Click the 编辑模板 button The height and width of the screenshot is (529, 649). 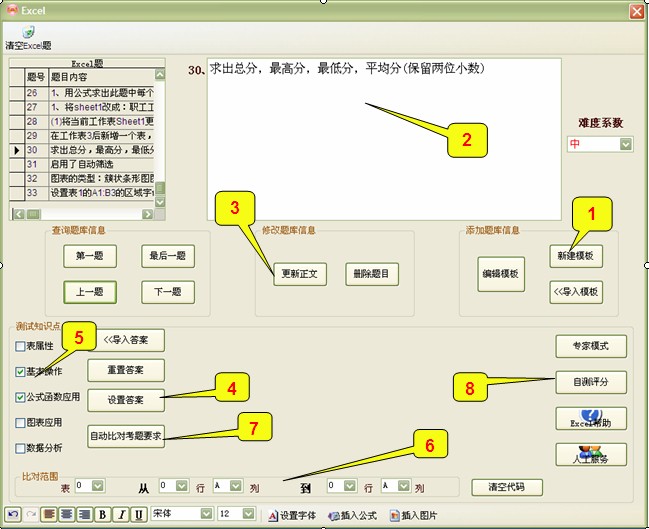(x=501, y=274)
